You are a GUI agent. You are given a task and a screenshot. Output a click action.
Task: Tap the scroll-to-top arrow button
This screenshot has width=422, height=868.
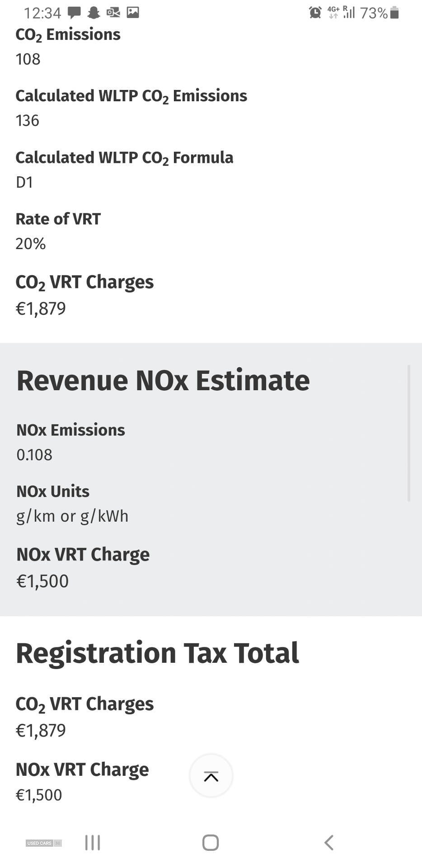point(211,776)
